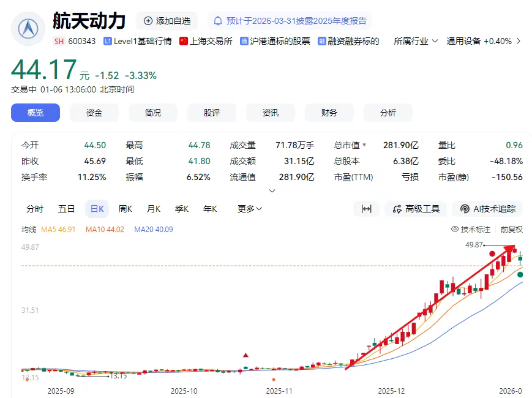This screenshot has height=398, width=532.
Task: Open the 更多 K-line period dropdown
Action: pos(250,209)
